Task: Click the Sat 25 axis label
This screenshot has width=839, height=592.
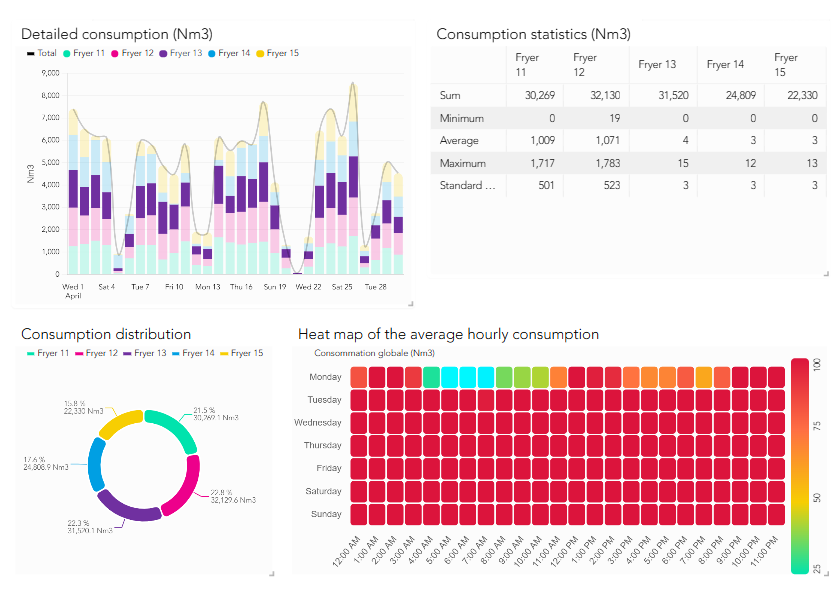Action: [342, 287]
